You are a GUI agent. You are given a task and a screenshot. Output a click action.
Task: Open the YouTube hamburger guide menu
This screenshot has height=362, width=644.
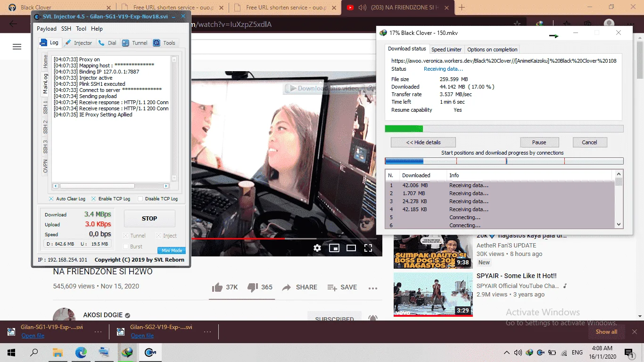point(17,47)
